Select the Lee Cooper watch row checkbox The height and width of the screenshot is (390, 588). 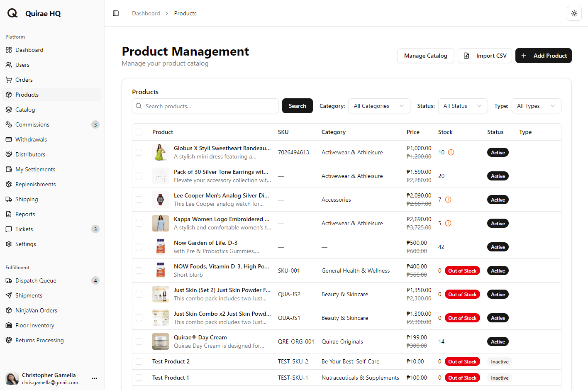[x=139, y=200]
